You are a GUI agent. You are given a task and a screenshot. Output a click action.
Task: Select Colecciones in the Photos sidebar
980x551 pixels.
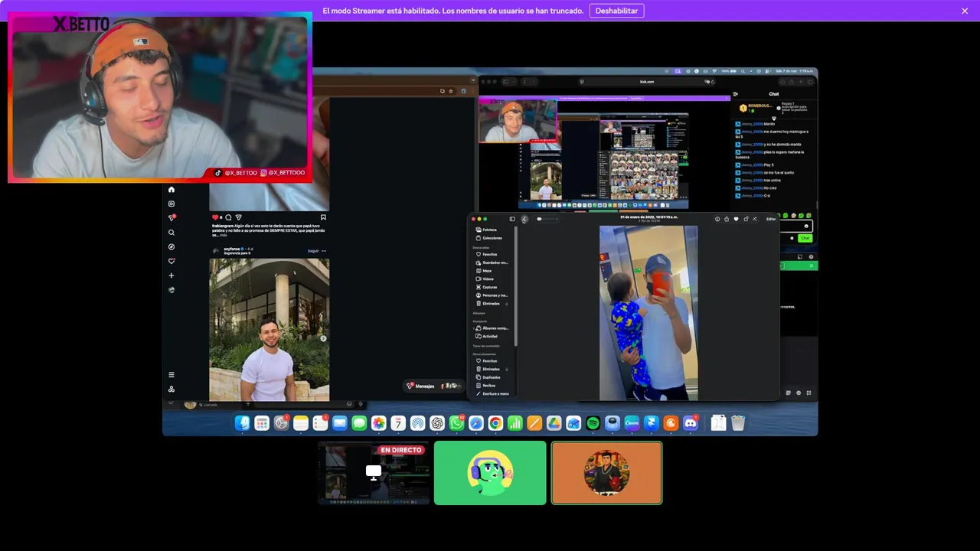tap(488, 238)
